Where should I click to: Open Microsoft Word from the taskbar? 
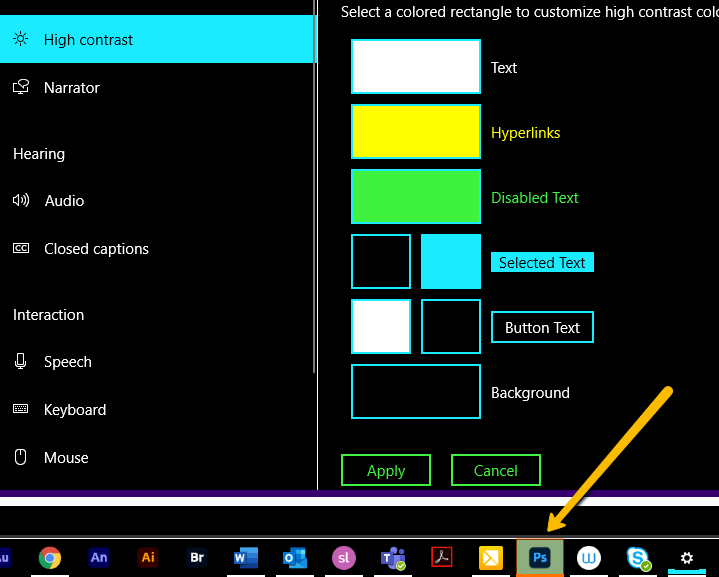246,558
